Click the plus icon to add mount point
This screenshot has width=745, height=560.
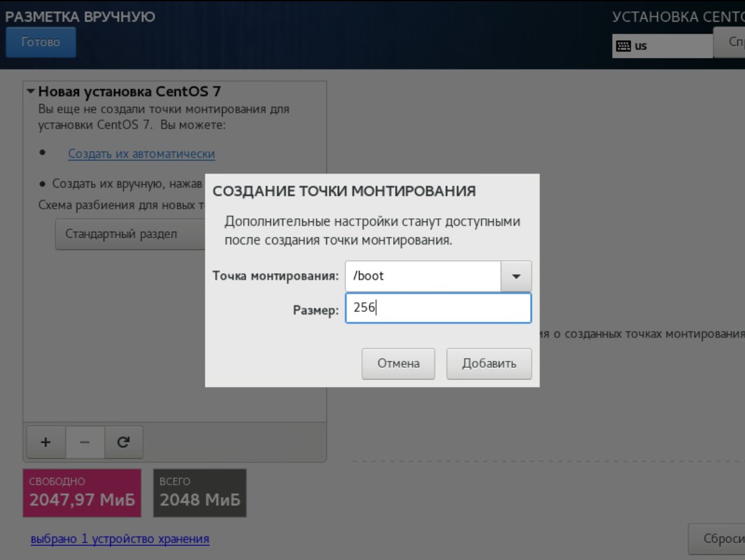[x=46, y=442]
